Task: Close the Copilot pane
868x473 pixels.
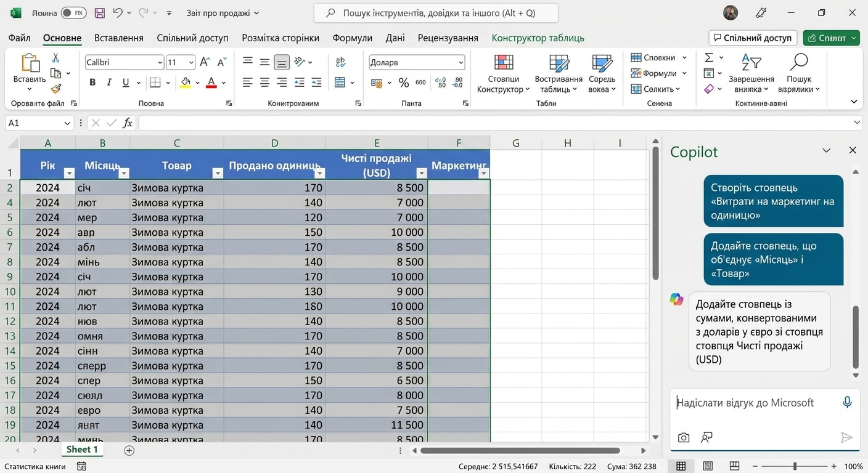Action: [x=853, y=150]
